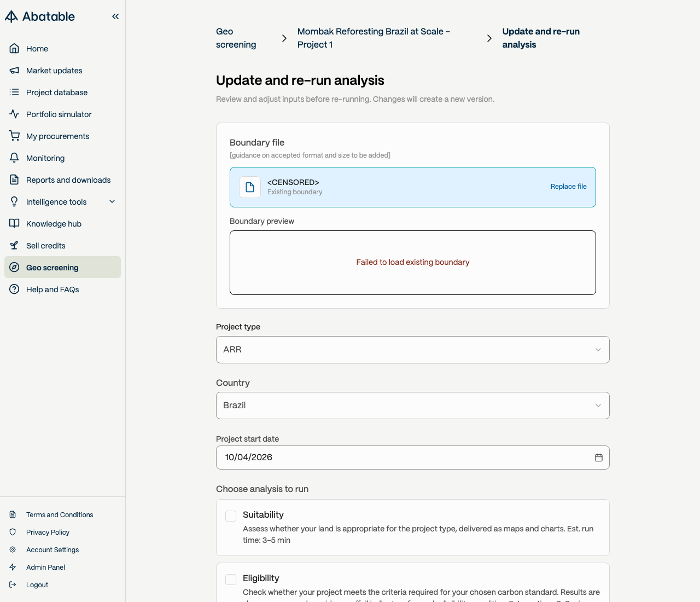
Task: Open the Mombak project breadcrumb link
Action: click(374, 38)
